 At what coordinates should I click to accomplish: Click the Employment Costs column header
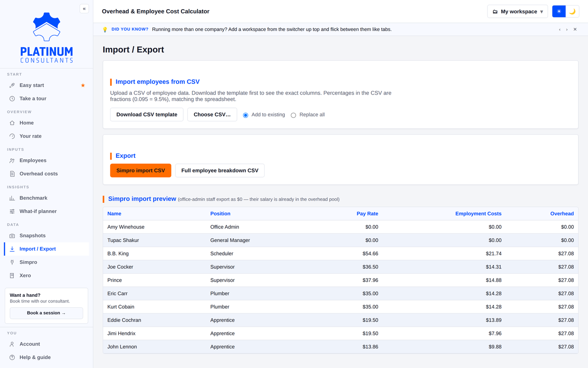pyautogui.click(x=478, y=214)
